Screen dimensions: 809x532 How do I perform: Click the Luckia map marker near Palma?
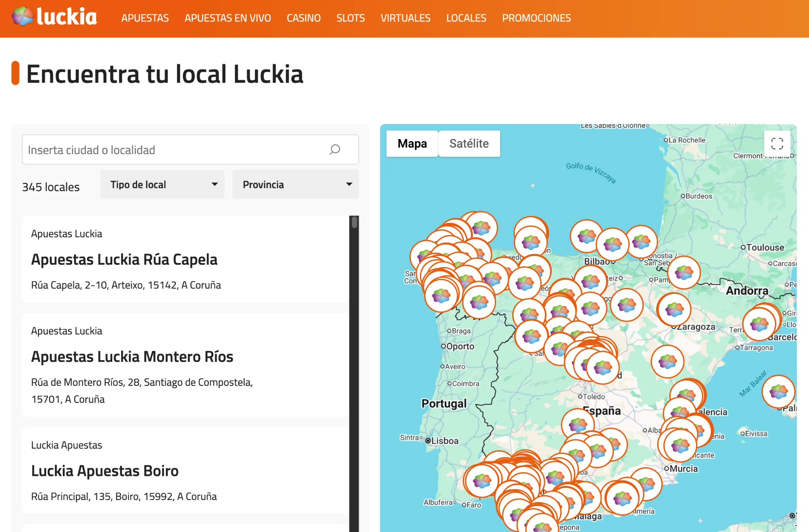pyautogui.click(x=778, y=391)
